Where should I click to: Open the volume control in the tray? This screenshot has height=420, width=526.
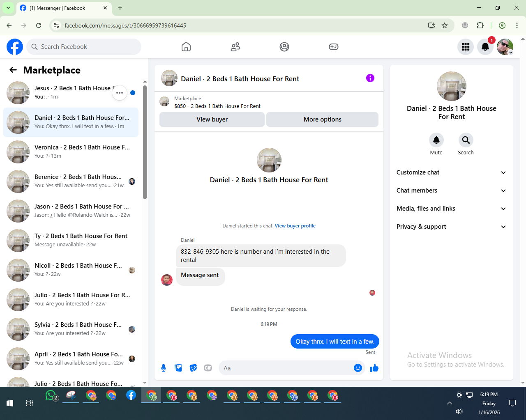[459, 411]
